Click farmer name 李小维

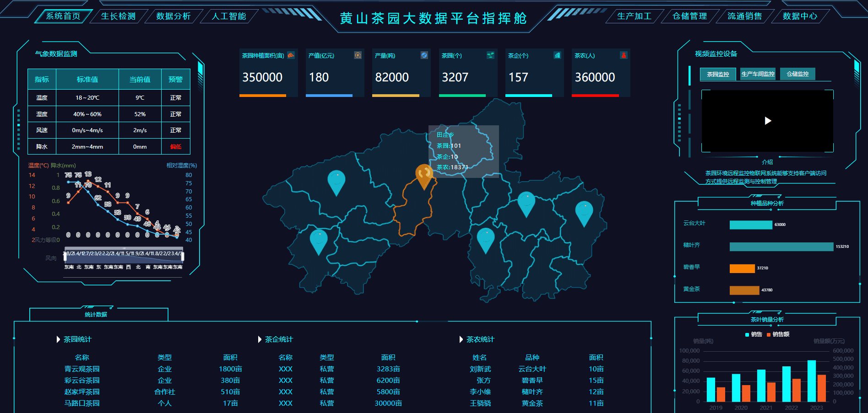pos(480,392)
